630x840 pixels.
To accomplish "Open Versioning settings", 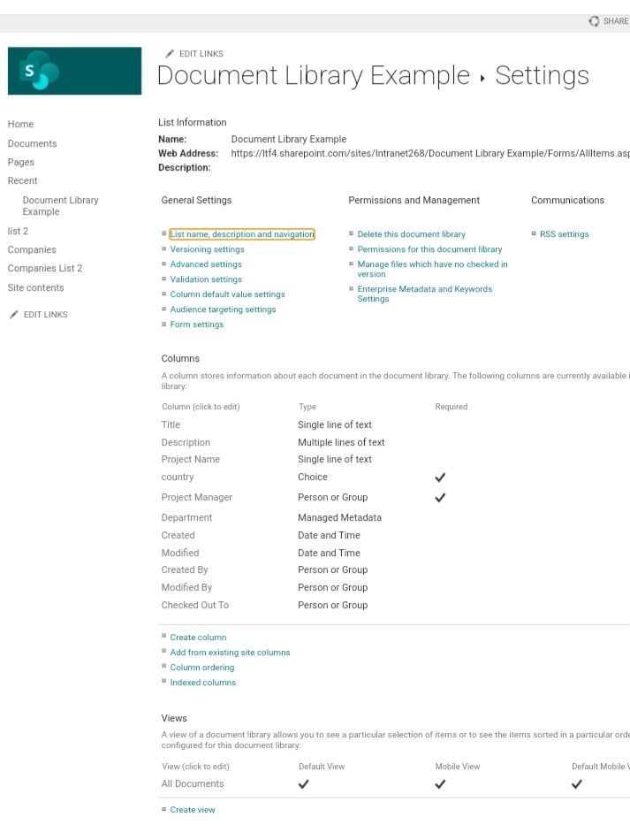I will click(x=207, y=249).
